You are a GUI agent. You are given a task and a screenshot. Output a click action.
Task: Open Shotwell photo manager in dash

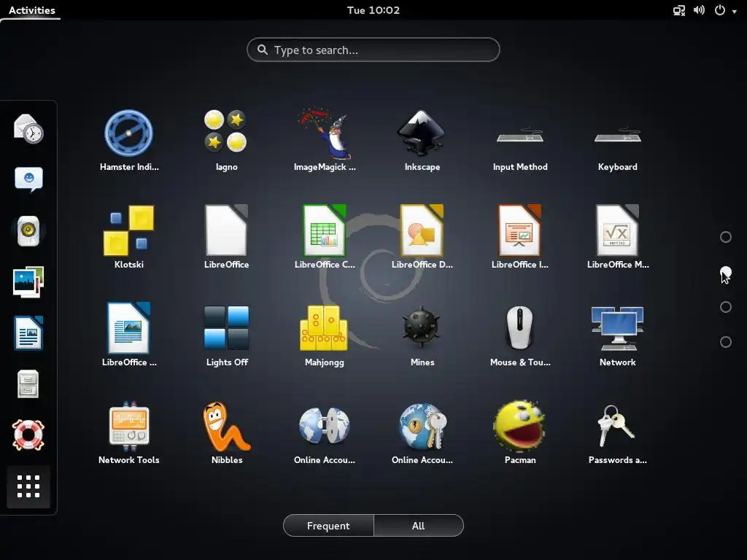click(x=28, y=282)
